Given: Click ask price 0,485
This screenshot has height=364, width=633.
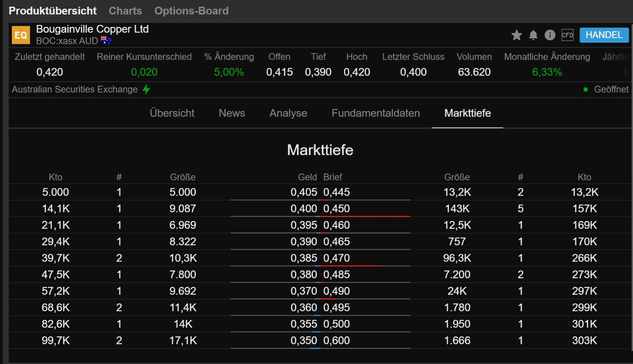Looking at the screenshot, I should tap(337, 274).
